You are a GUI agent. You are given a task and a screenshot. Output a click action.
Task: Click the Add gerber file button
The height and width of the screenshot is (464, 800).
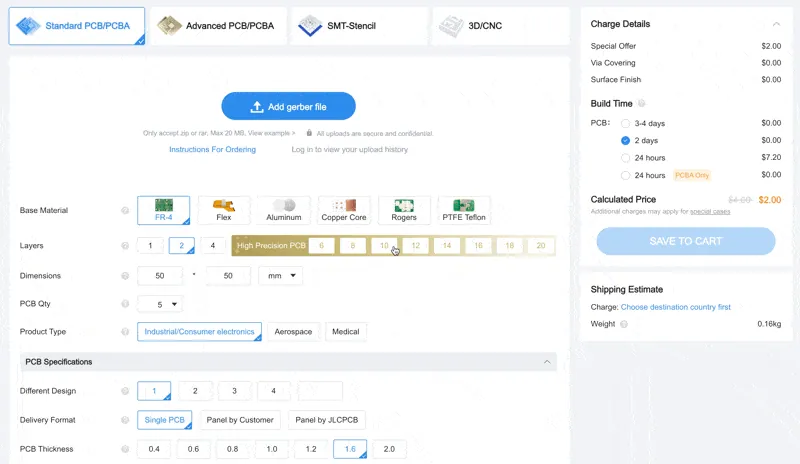(x=288, y=107)
